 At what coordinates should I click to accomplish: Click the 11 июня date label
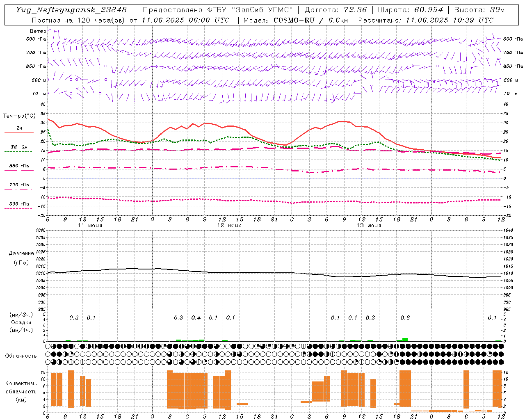click(x=90, y=226)
